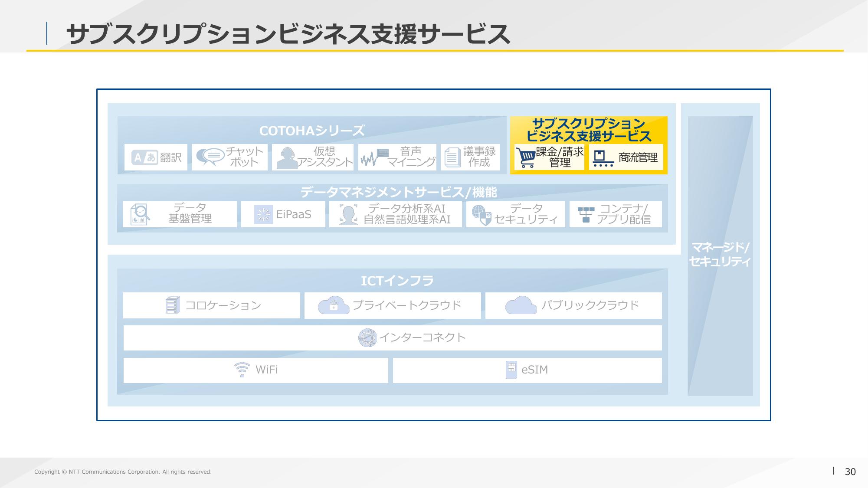Click the private cloud lock icon
The image size is (868, 488).
(334, 305)
